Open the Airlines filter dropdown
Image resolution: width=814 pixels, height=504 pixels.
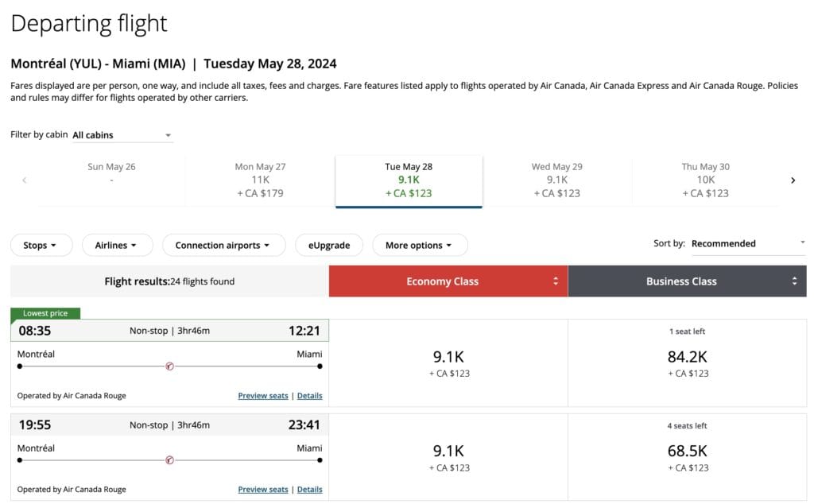click(x=117, y=245)
